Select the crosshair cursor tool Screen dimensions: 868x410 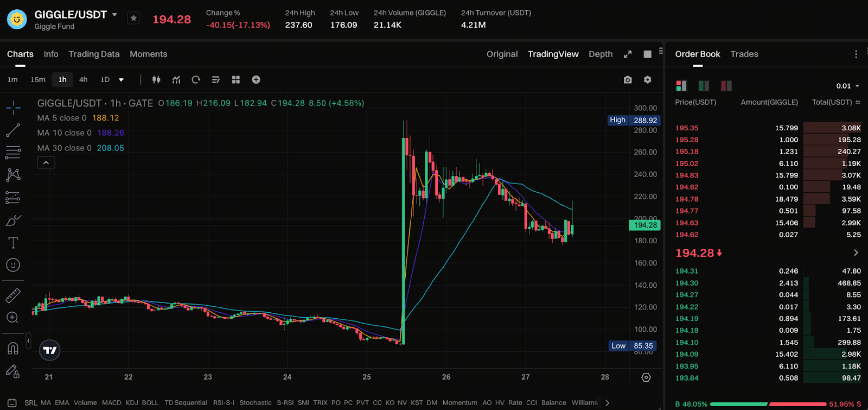tap(13, 108)
